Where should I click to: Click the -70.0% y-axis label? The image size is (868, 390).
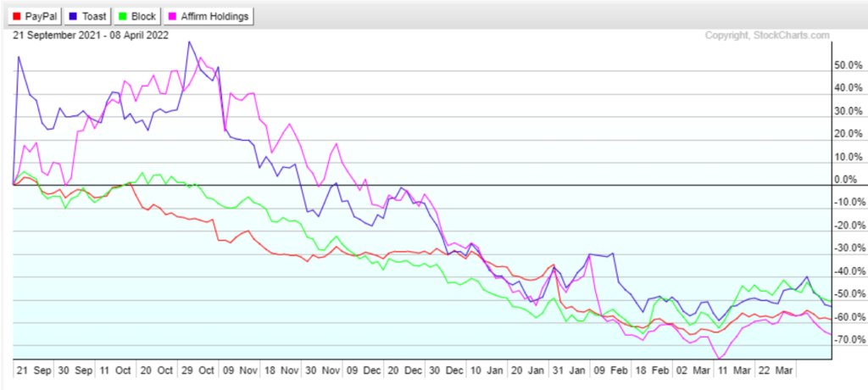click(x=849, y=340)
